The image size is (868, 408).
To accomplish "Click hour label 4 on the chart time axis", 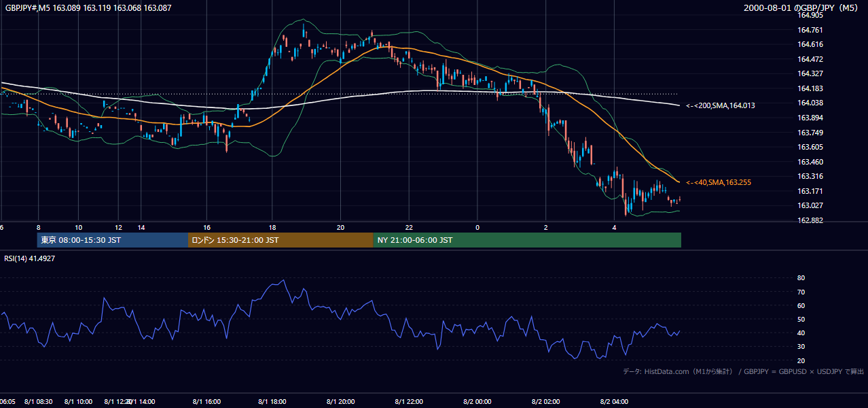I will pyautogui.click(x=614, y=228).
